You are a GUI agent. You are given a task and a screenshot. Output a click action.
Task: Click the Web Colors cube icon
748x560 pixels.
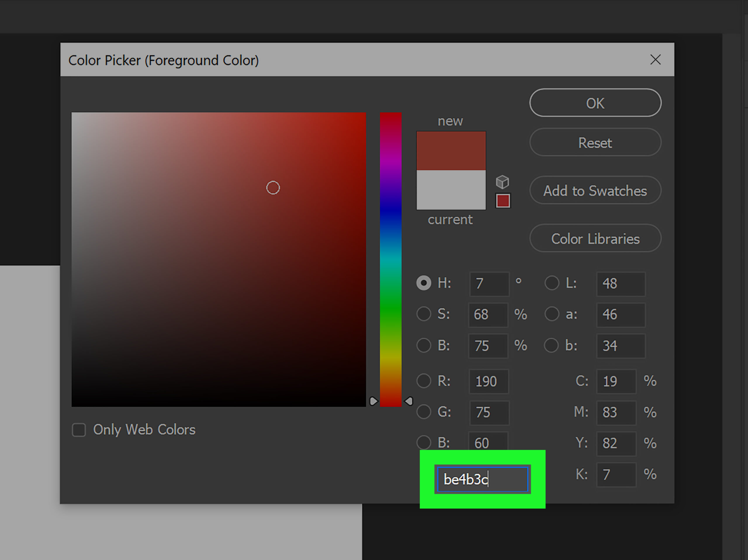click(x=503, y=182)
